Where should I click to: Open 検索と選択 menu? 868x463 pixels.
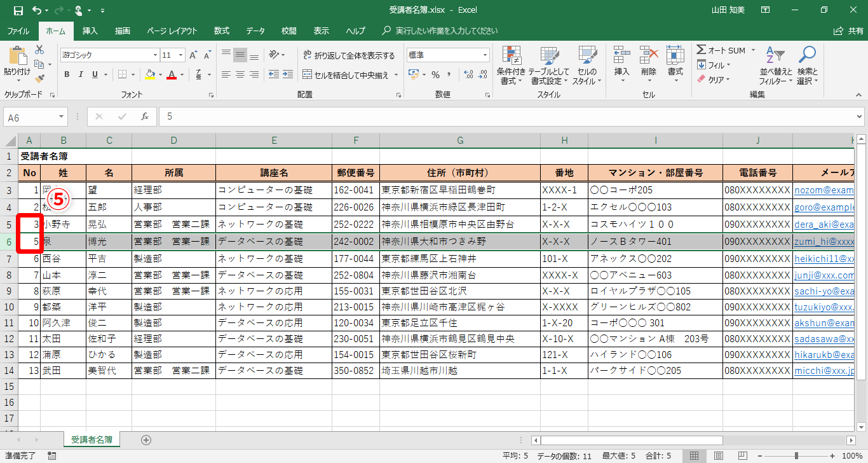(x=807, y=66)
